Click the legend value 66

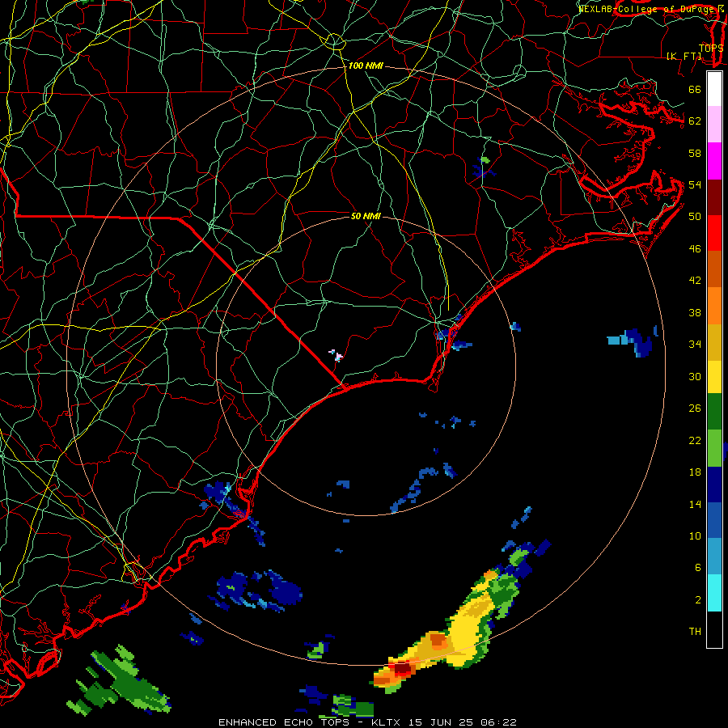click(x=695, y=89)
